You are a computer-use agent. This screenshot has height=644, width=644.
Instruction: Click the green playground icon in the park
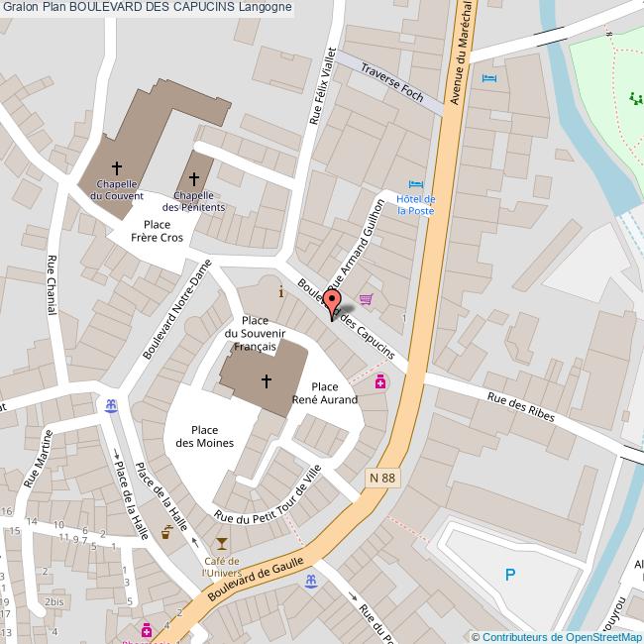point(636,98)
